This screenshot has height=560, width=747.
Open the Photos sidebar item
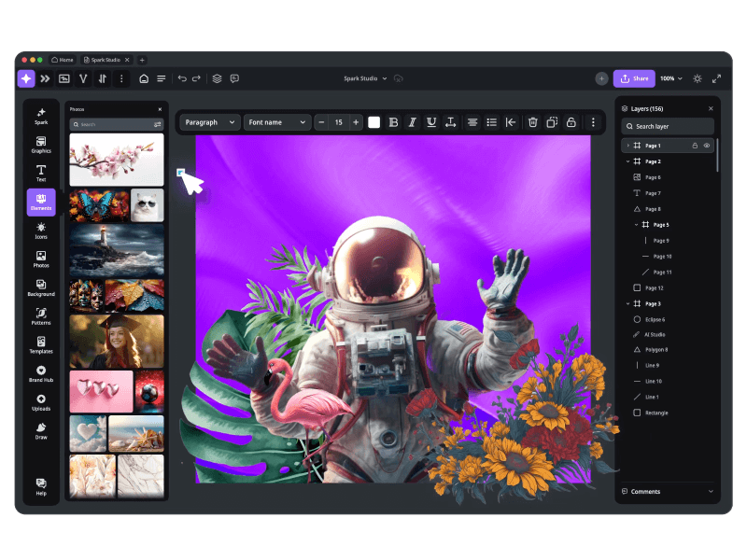click(41, 259)
